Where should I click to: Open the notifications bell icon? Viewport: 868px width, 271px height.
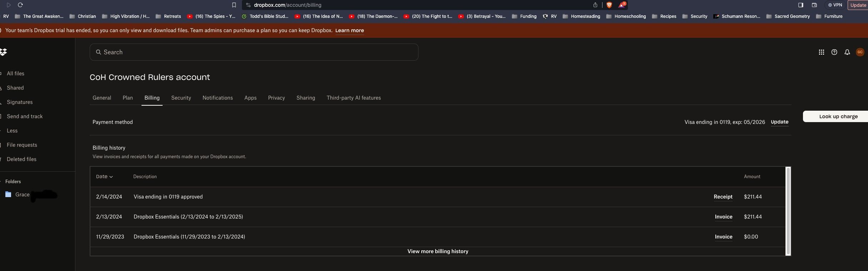pyautogui.click(x=847, y=52)
